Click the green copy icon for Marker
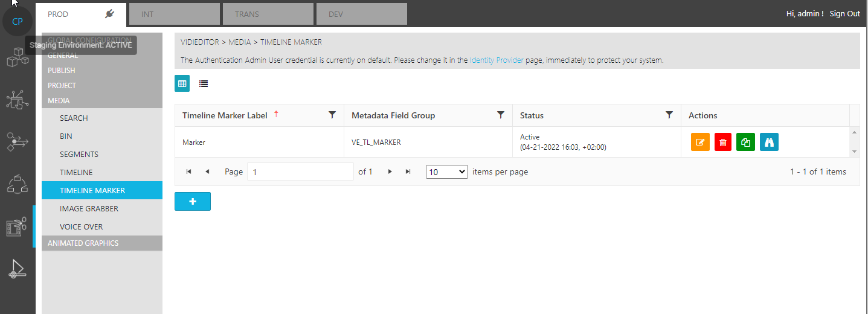868x314 pixels. (745, 143)
